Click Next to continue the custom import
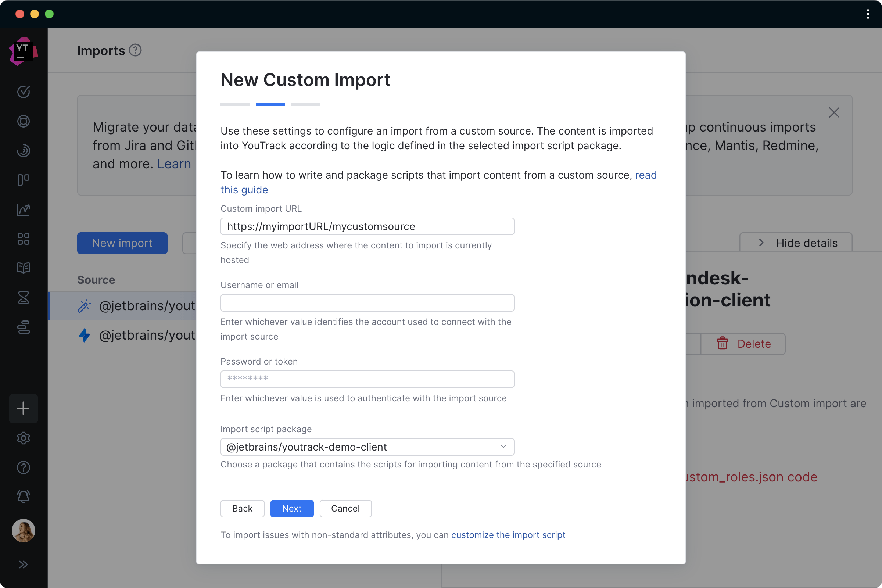This screenshot has height=588, width=882. click(x=292, y=509)
